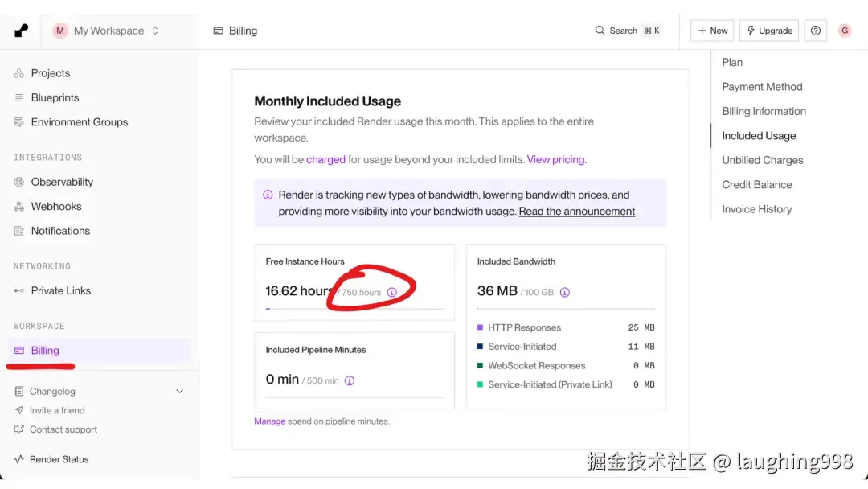Click the Service-Initiated dark blue swatch
Screen dimensions: 868x489
coord(480,346)
